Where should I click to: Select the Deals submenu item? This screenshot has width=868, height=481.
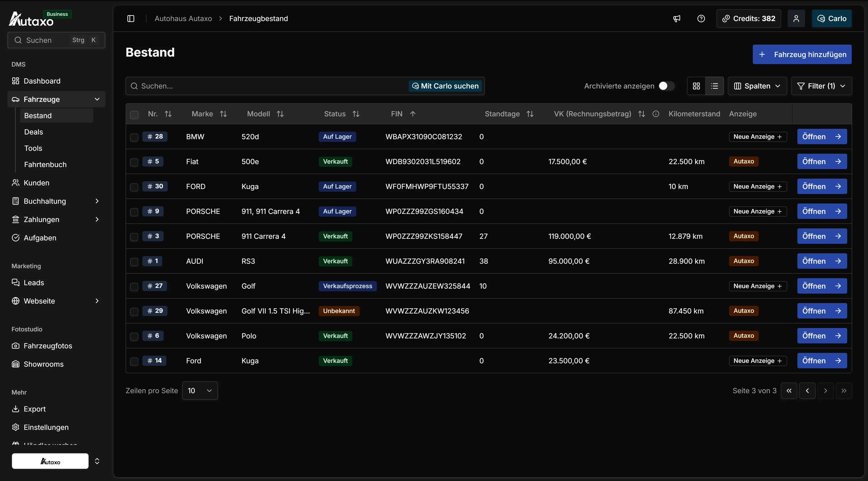[56, 132]
